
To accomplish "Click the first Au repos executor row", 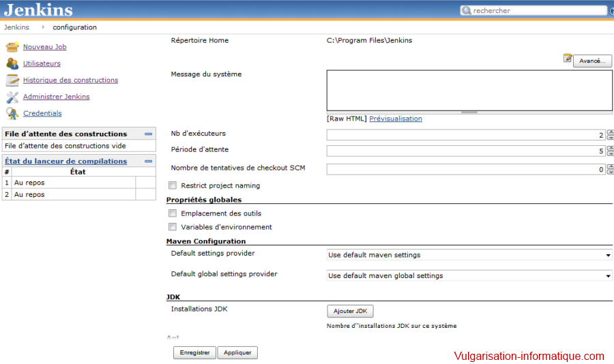I will [x=78, y=183].
